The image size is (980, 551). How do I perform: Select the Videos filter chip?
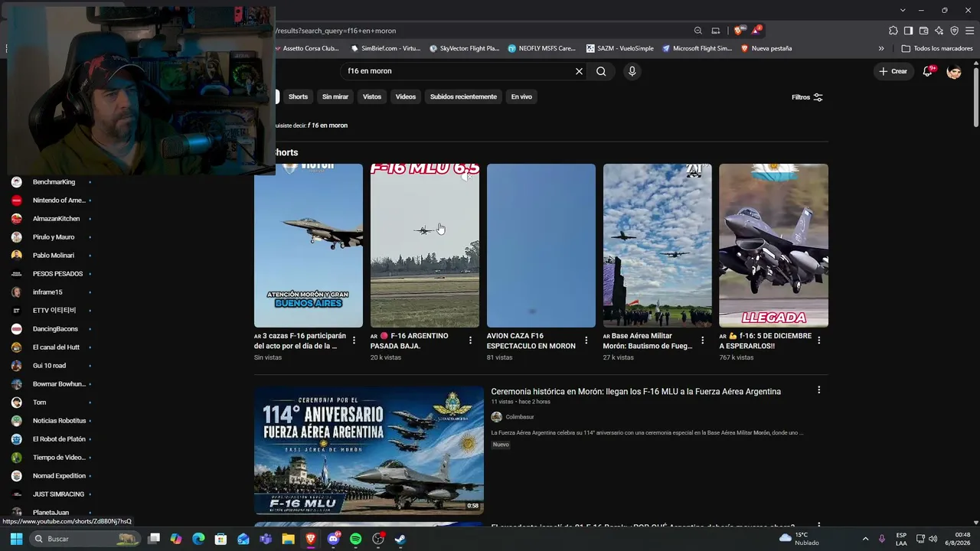pos(406,96)
